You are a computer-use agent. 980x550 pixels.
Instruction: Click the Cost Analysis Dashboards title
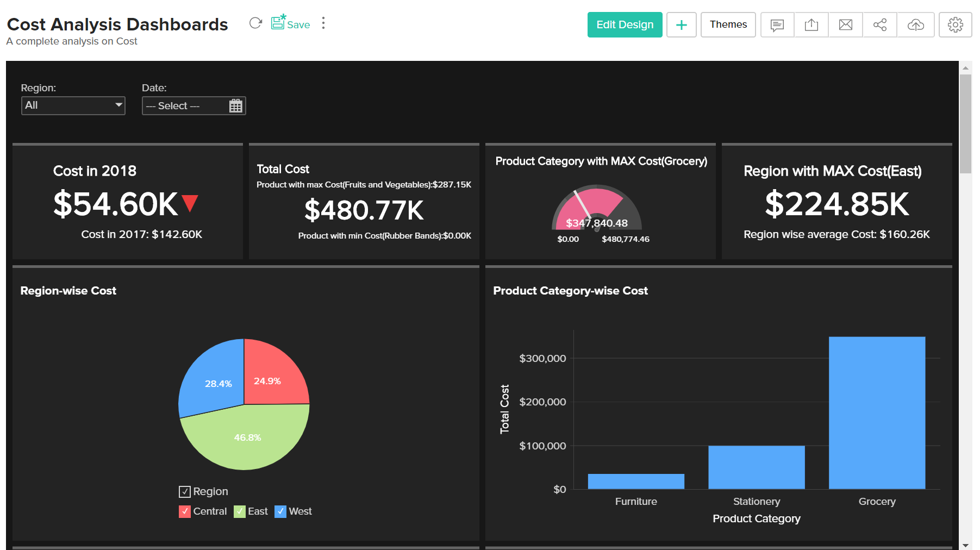tap(117, 24)
